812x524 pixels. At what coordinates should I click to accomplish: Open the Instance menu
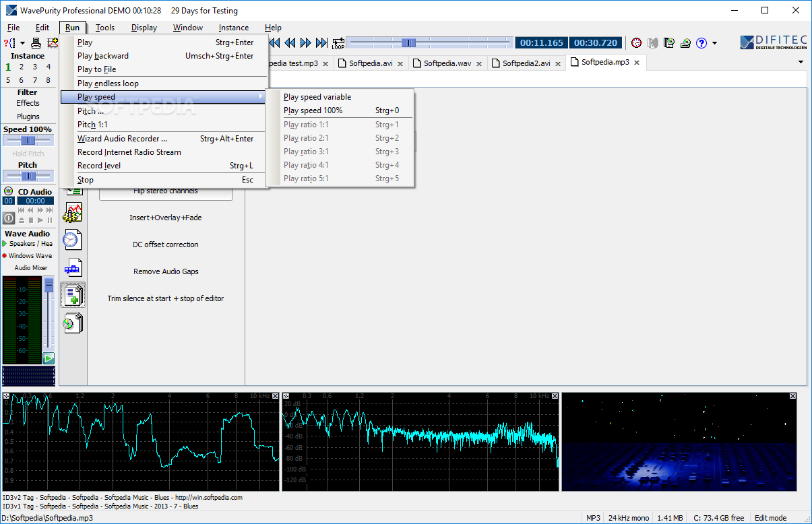234,28
